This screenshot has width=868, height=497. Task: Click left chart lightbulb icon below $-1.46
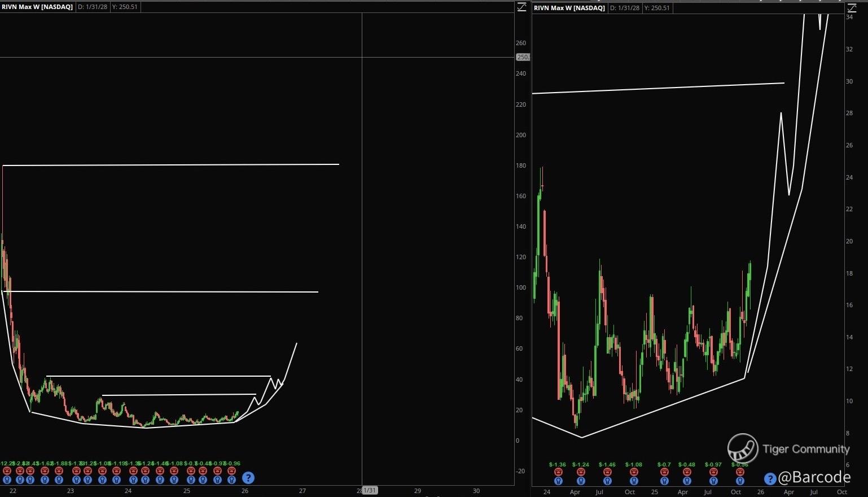click(160, 480)
